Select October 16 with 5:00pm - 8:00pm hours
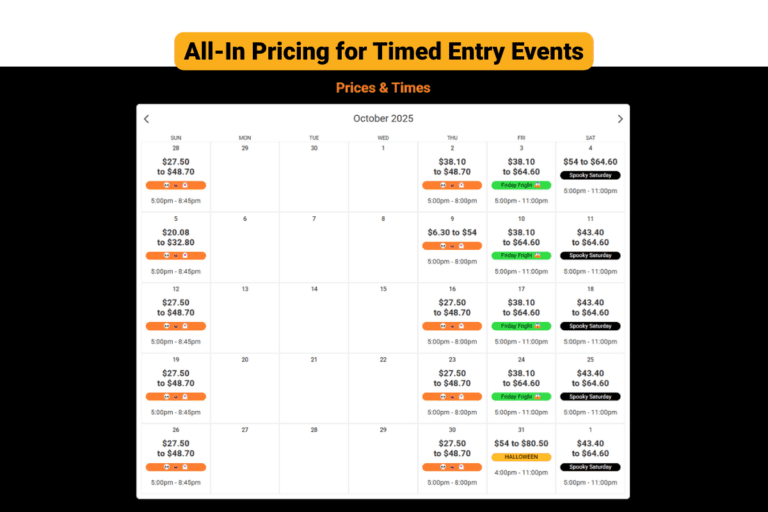Image resolution: width=768 pixels, height=512 pixels. (452, 317)
